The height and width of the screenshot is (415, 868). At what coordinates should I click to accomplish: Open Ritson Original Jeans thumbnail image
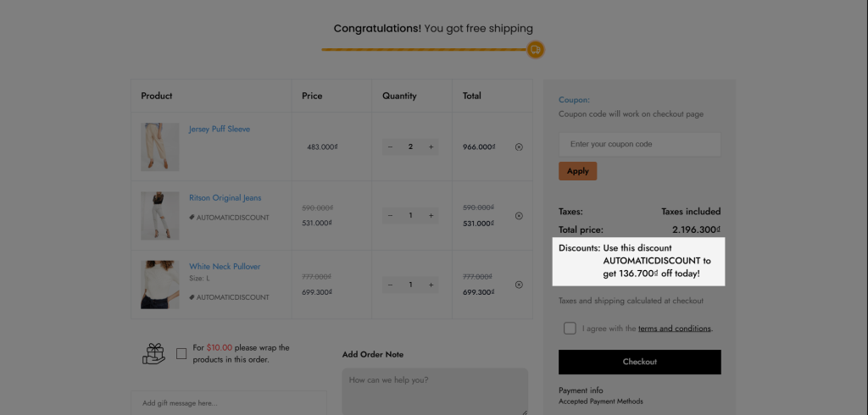coord(160,216)
